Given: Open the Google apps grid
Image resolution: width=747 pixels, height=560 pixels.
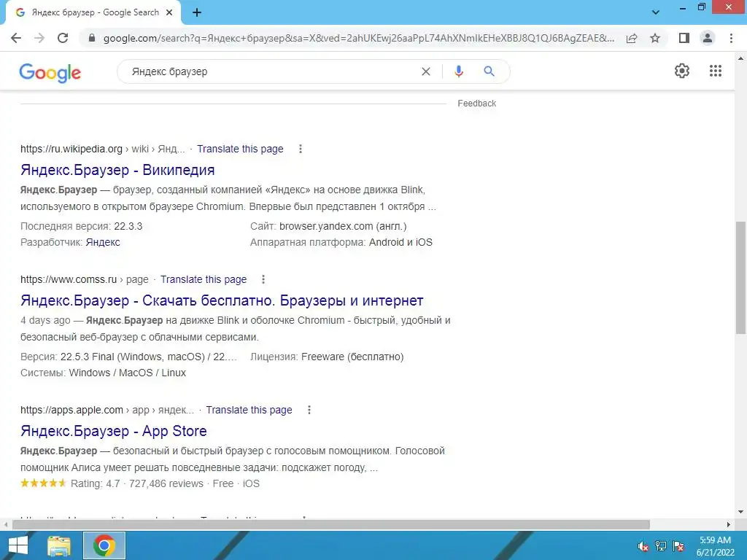Looking at the screenshot, I should [715, 71].
